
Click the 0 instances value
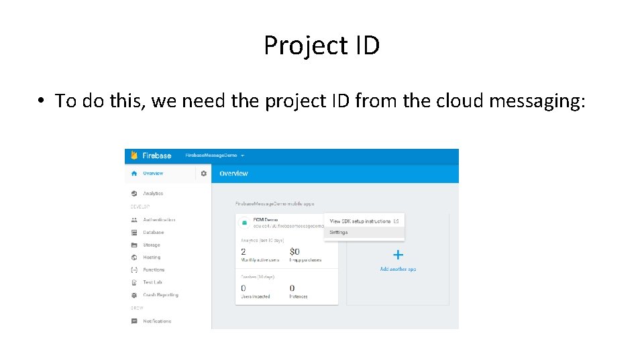point(292,288)
